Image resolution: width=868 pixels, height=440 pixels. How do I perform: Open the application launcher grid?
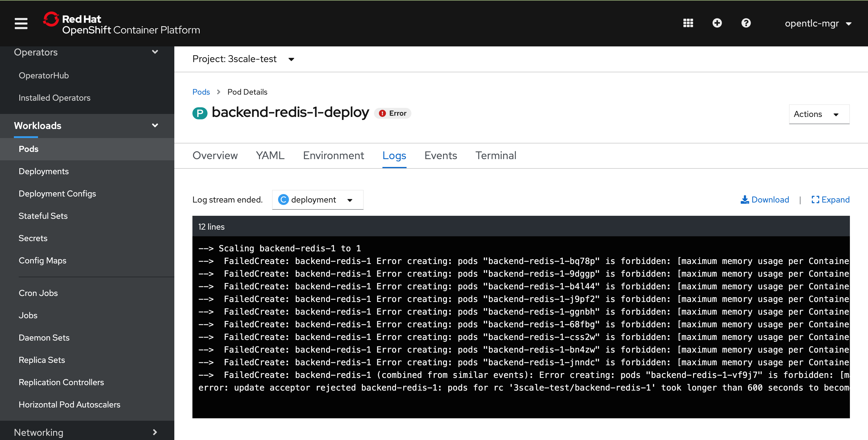tap(688, 23)
